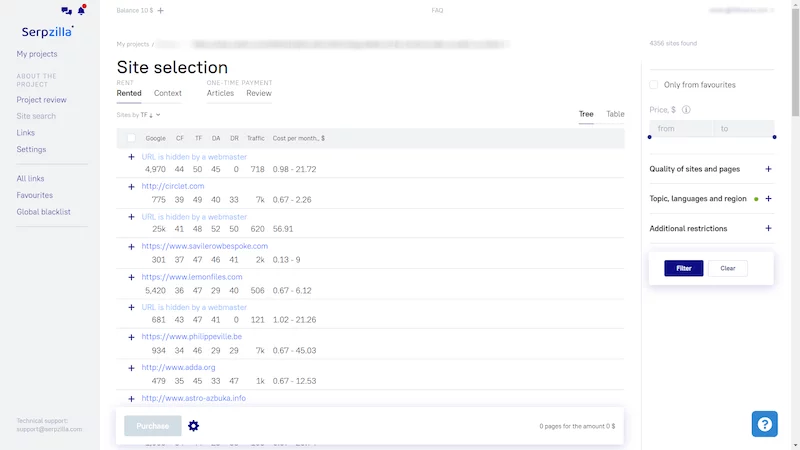Open the help question mark widget
This screenshot has width=800, height=450.
(x=764, y=424)
